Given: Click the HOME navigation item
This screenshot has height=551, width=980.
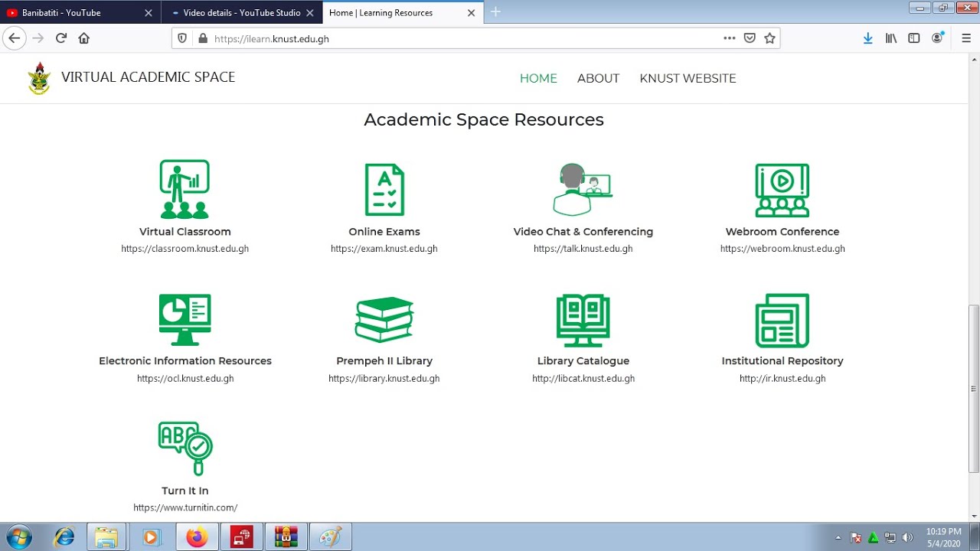Looking at the screenshot, I should (x=538, y=78).
